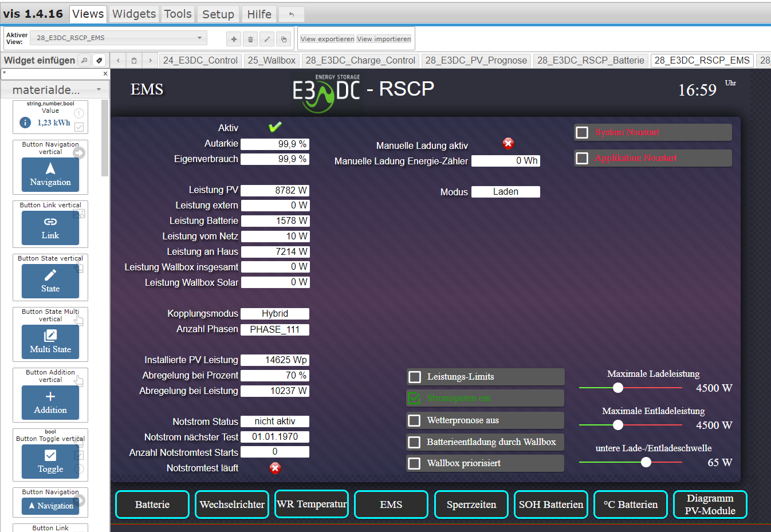The image size is (771, 532).
Task: Click the rename view pencil icon
Action: 267,39
